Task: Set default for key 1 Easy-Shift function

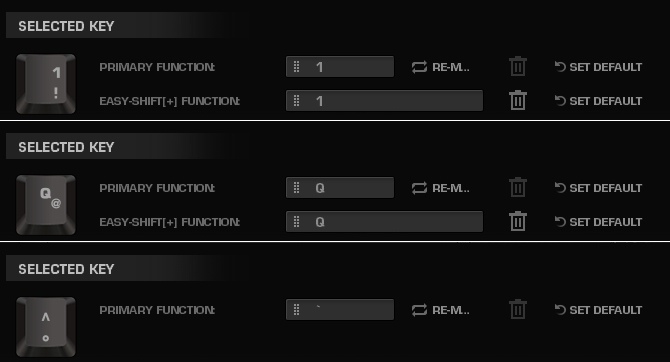Action: (598, 101)
